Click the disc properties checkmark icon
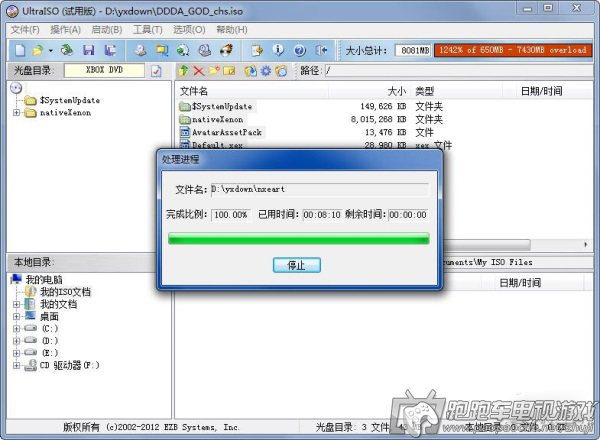 [x=156, y=71]
